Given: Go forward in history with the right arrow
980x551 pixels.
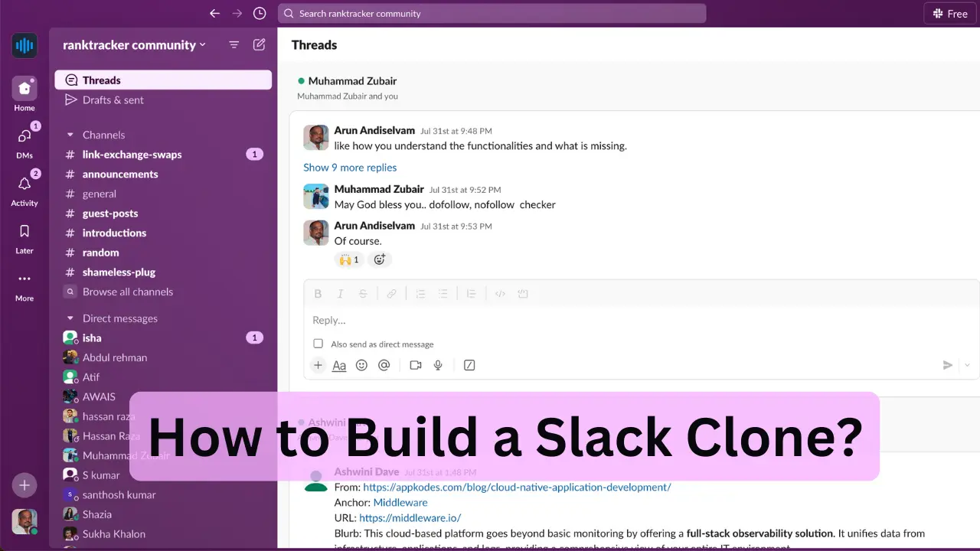Looking at the screenshot, I should click(237, 13).
